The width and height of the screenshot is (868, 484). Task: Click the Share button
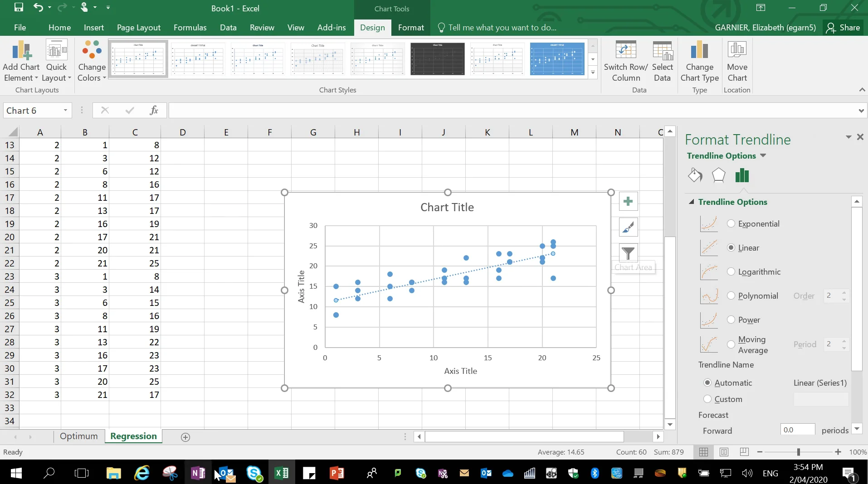pyautogui.click(x=844, y=27)
